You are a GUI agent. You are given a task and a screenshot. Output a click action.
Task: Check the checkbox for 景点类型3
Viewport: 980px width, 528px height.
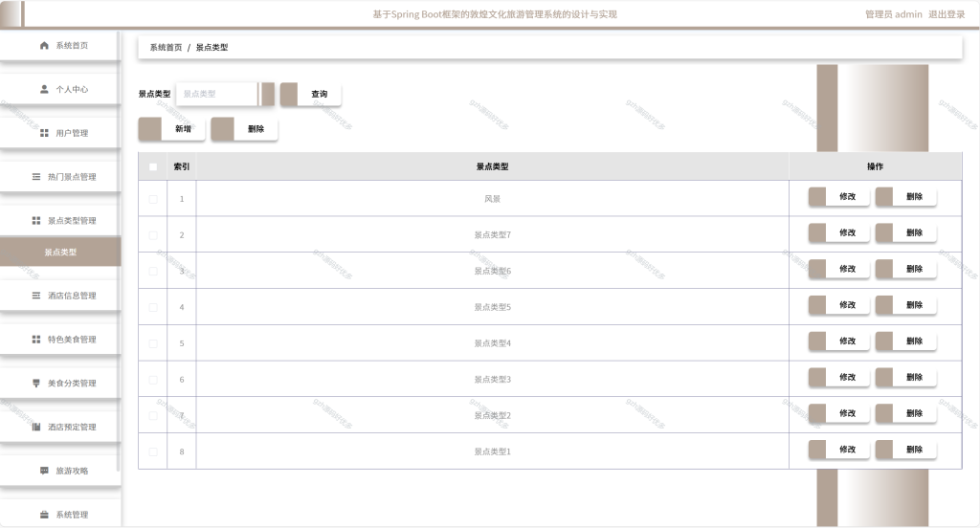click(x=153, y=380)
